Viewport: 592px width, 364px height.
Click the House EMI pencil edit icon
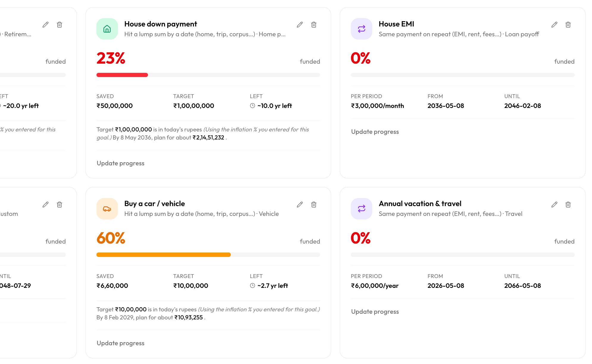[x=554, y=25]
